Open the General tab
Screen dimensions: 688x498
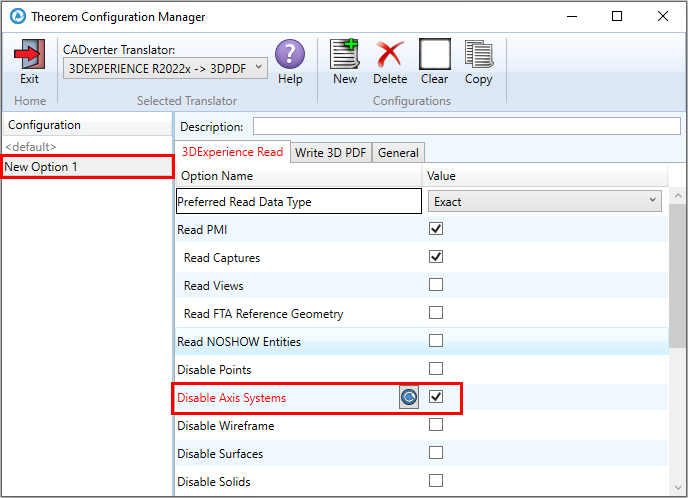click(398, 153)
